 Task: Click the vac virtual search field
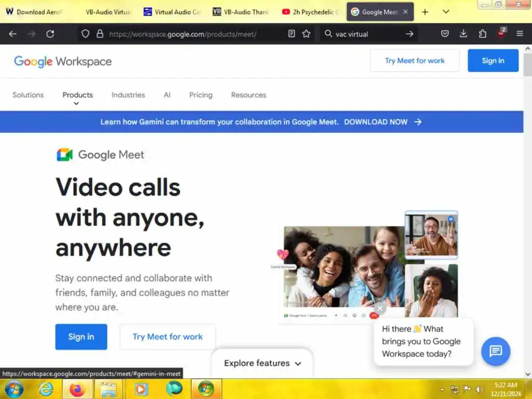pyautogui.click(x=368, y=34)
